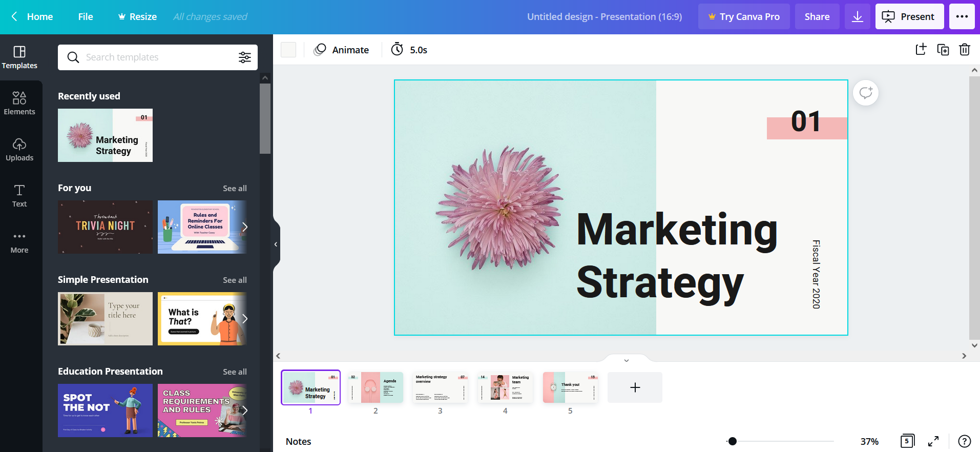
Task: Delete the current page with trash icon
Action: point(964,50)
